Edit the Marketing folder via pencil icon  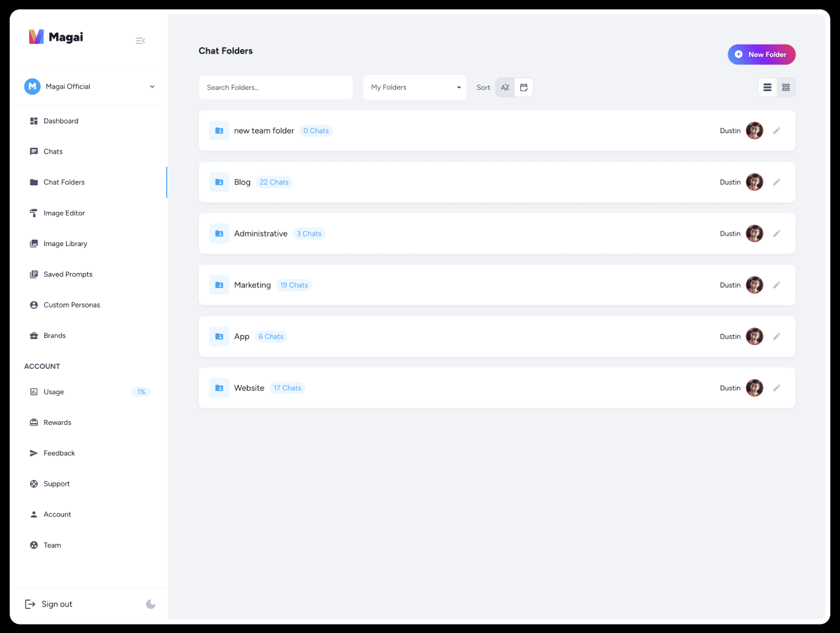pos(777,285)
